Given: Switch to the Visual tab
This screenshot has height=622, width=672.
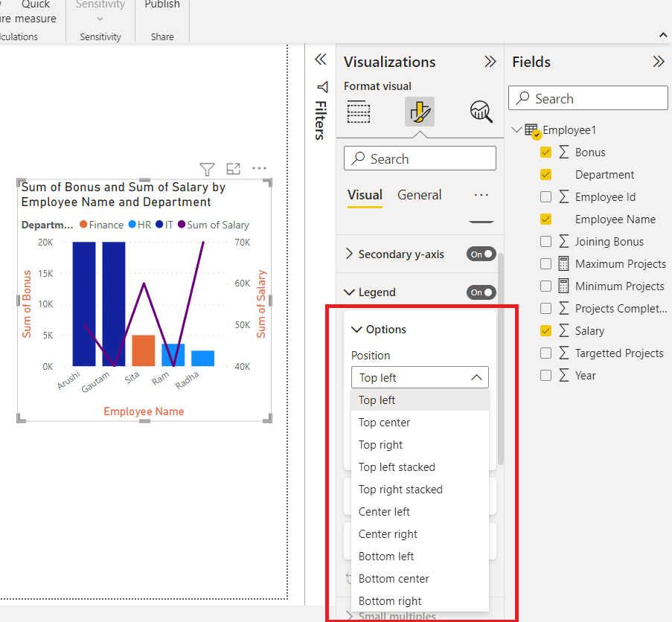Looking at the screenshot, I should pos(365,196).
